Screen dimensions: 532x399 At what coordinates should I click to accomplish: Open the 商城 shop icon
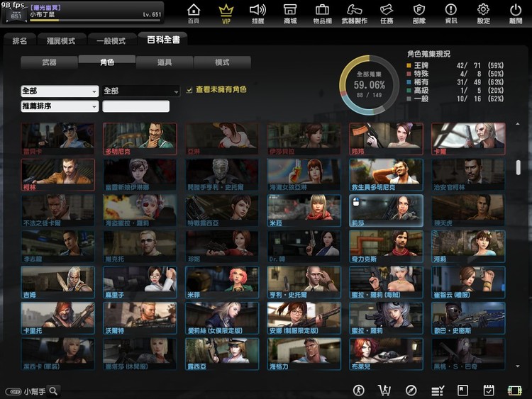(290, 13)
